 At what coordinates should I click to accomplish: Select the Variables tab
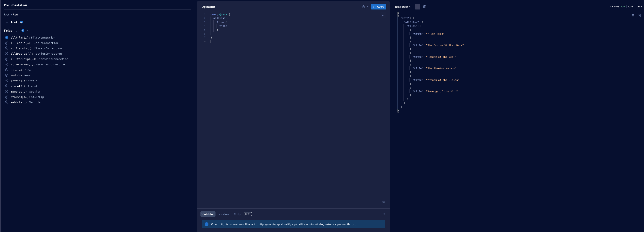(207, 214)
